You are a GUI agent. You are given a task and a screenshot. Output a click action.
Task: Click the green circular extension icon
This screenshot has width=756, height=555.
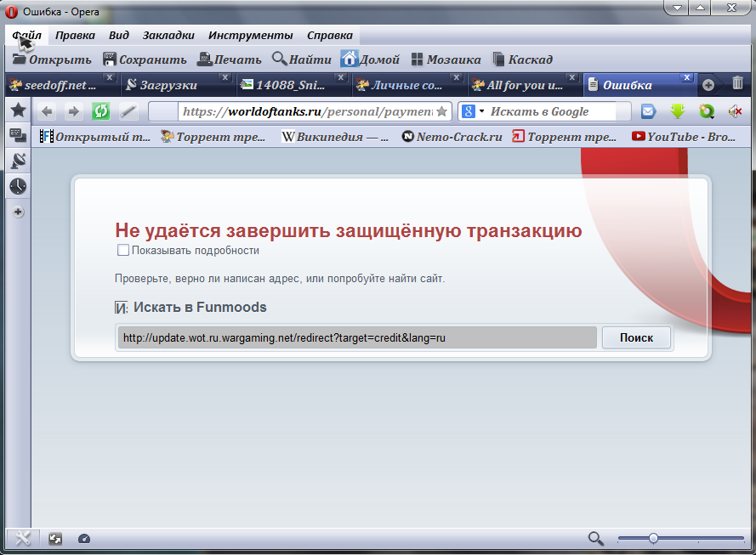707,112
